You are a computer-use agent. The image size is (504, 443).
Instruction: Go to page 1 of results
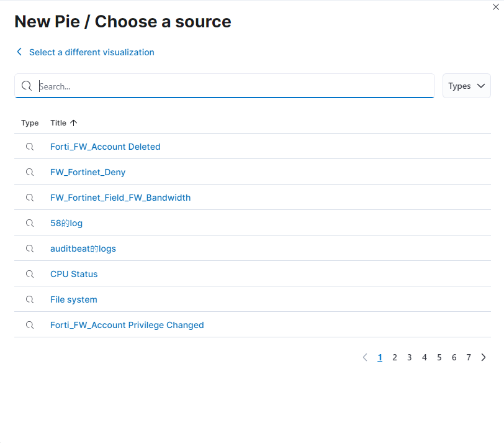coord(380,357)
